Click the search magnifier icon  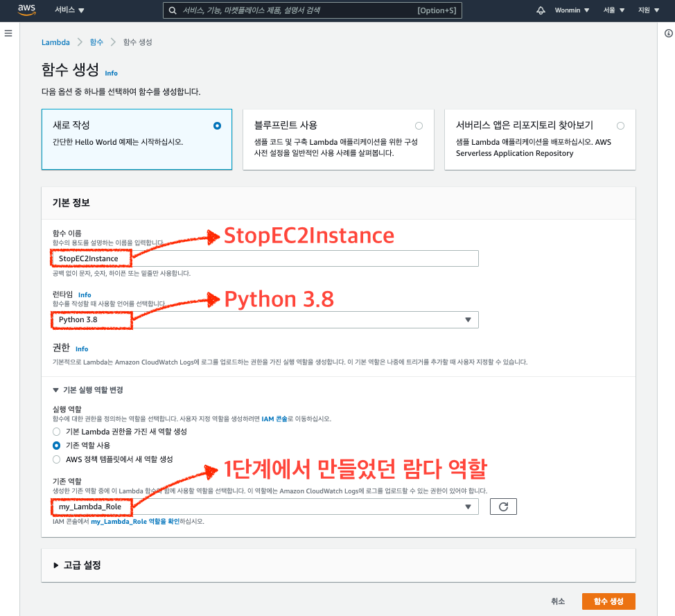pyautogui.click(x=173, y=10)
